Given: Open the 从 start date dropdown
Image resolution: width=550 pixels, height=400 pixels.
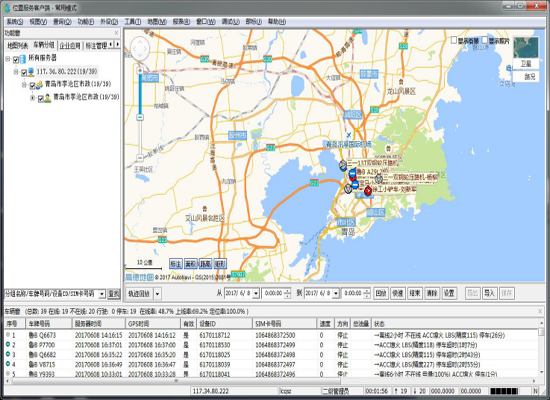Looking at the screenshot, I should point(256,293).
